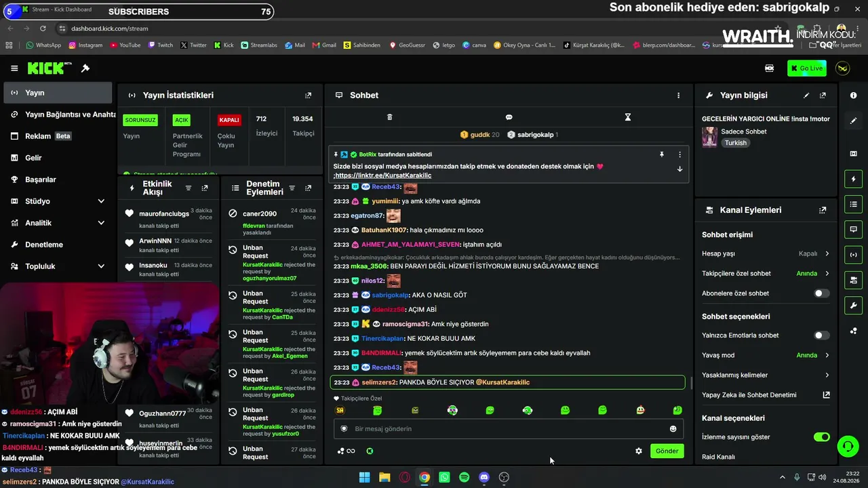This screenshot has height=488, width=868.
Task: Pop out the Kanal Eylemleri panel
Action: [x=823, y=211]
